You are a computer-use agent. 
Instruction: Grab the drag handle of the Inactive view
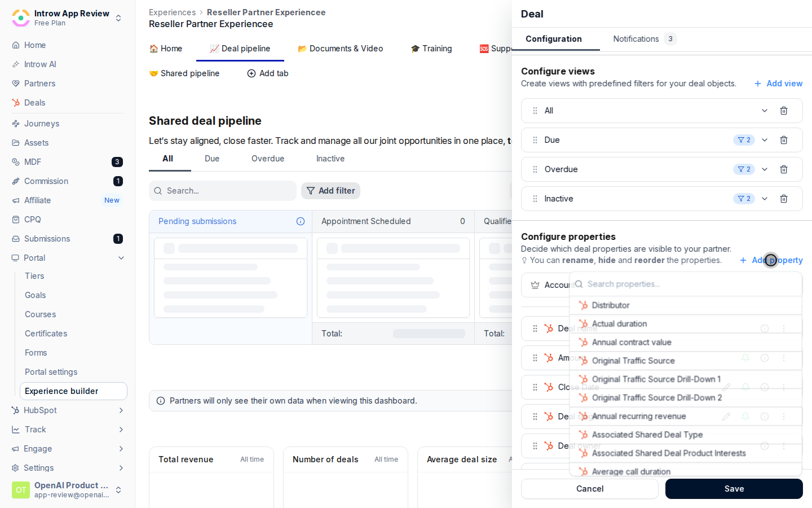click(535, 199)
